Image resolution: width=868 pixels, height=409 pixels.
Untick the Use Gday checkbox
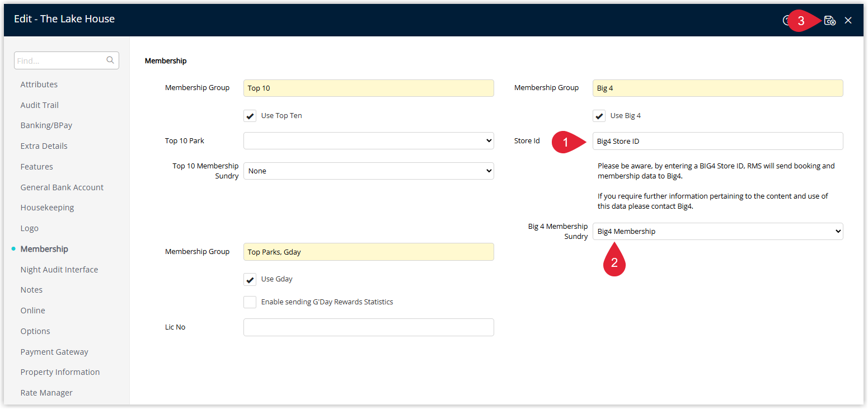[250, 279]
